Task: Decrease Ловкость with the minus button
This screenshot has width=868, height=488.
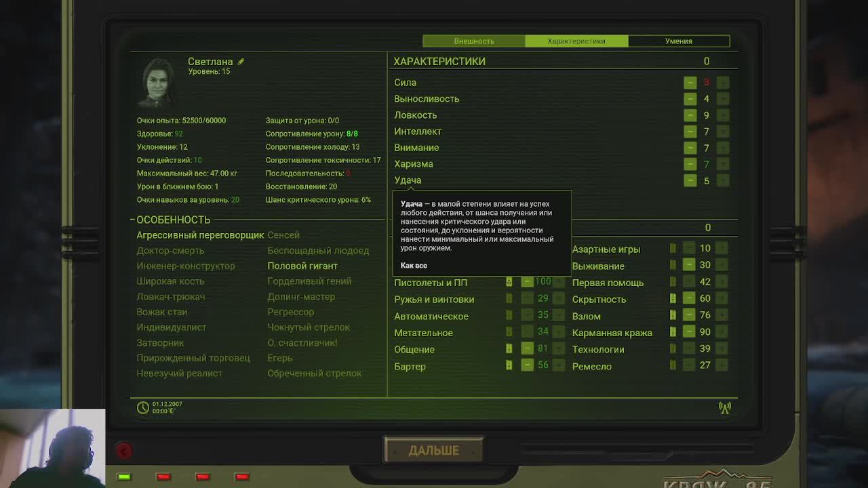Action: [690, 115]
